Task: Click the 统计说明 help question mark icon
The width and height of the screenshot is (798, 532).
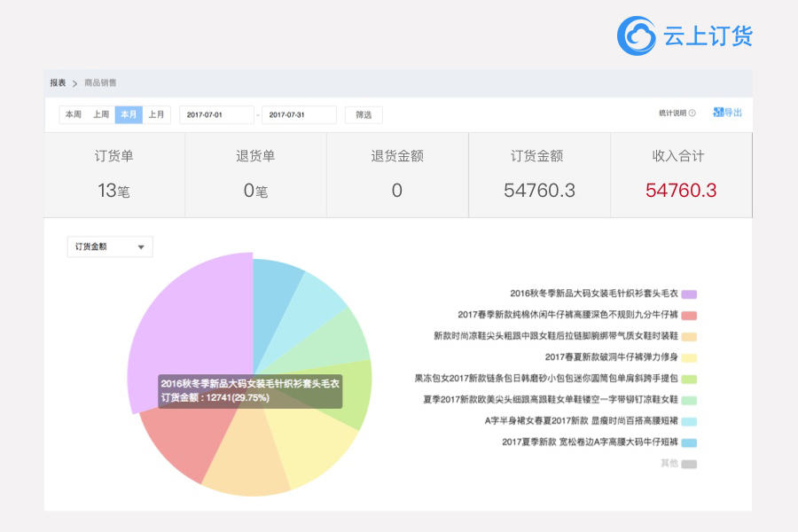Action: click(692, 113)
